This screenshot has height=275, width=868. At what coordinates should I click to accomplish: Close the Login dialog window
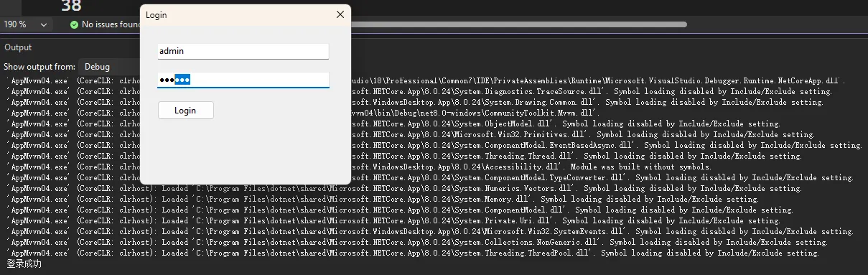[x=340, y=14]
